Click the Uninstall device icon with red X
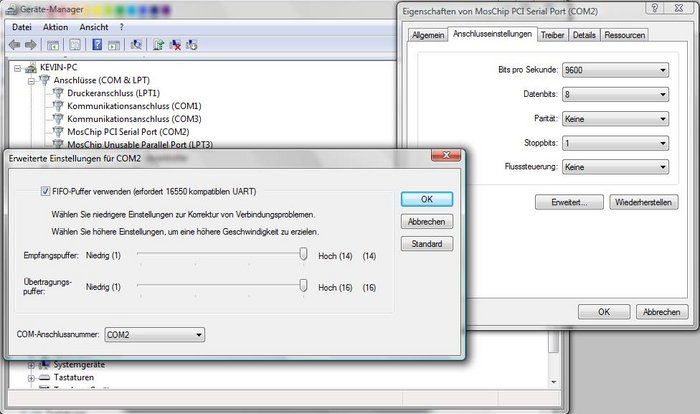The image size is (700, 414). coord(175,45)
